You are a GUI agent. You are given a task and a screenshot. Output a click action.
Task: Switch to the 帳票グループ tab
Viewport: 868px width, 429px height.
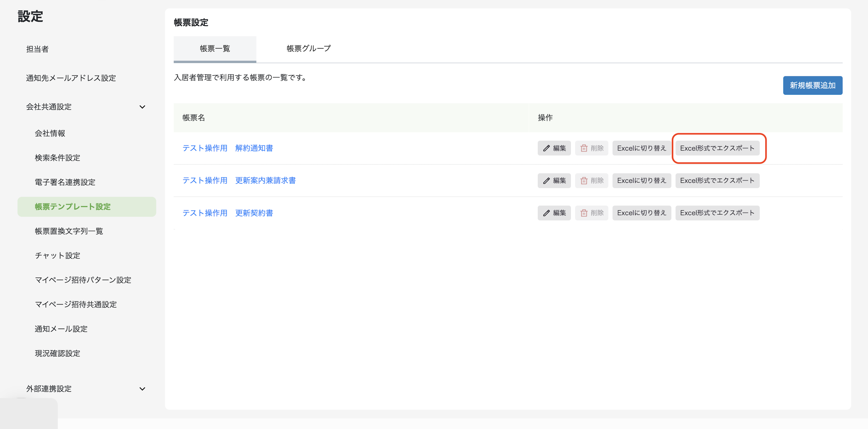pos(309,49)
